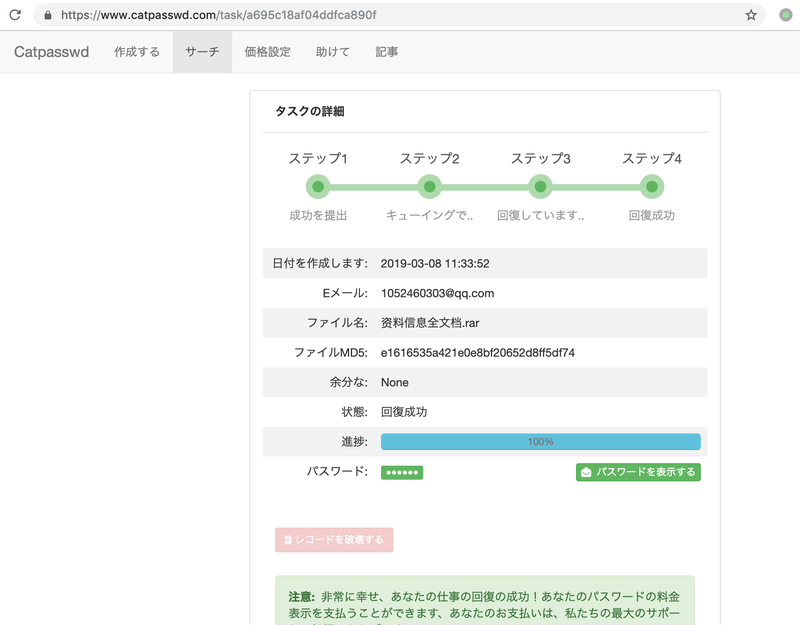Click the レコードを破壊する button
Viewport: 800px width, 625px height.
(334, 540)
